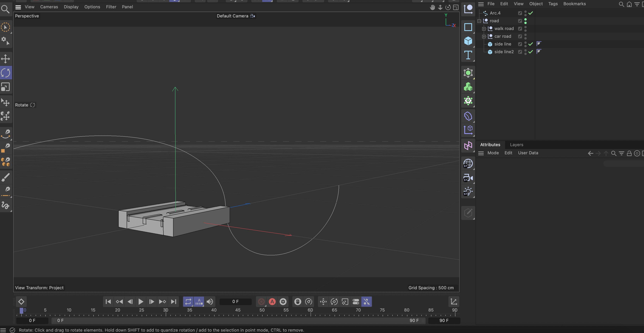
Task: Open the status bar hamburger menu
Action: pyautogui.click(x=3, y=330)
